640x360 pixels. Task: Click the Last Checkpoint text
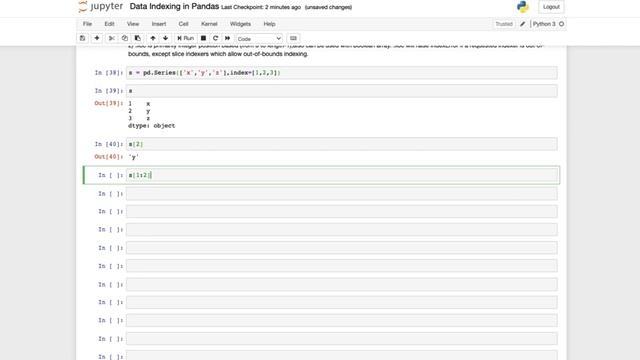coord(261,7)
